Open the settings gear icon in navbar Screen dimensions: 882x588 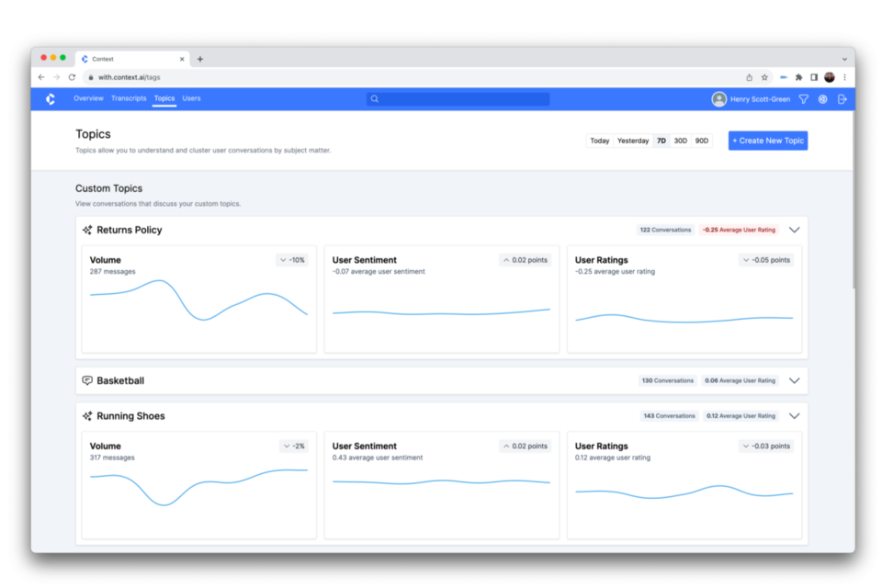point(822,99)
